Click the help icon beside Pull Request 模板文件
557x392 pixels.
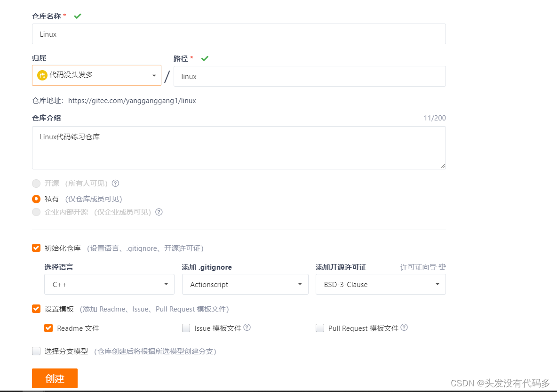[404, 327]
